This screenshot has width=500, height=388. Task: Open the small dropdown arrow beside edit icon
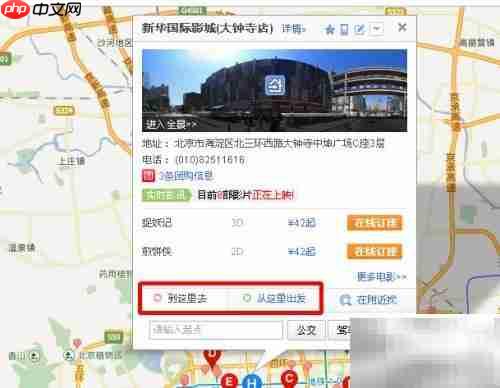[377, 29]
